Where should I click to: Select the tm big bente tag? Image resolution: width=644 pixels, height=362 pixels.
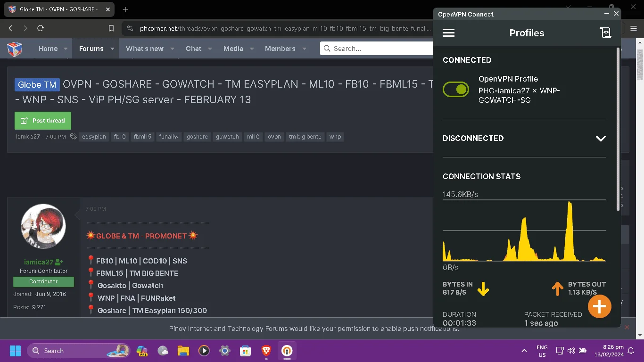305,137
